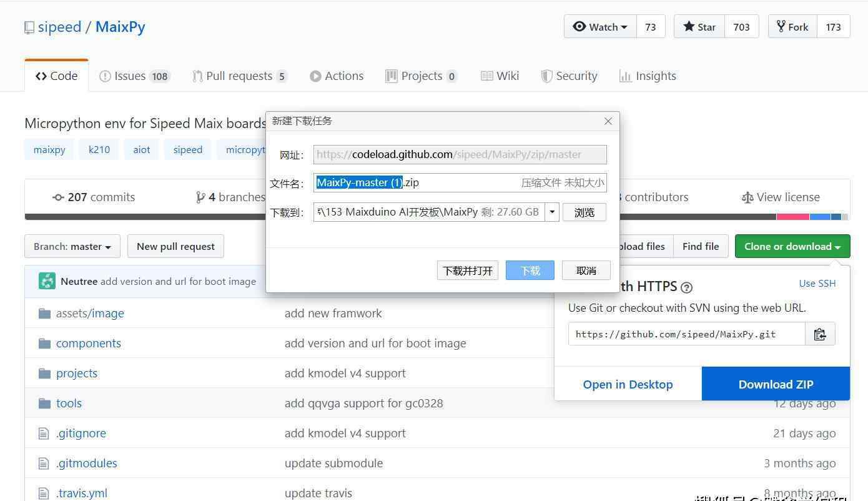
Task: Click the clone URL text field
Action: click(686, 334)
